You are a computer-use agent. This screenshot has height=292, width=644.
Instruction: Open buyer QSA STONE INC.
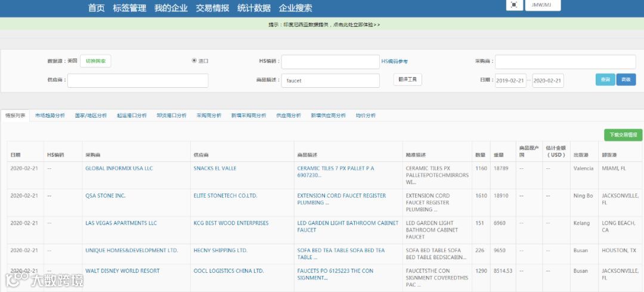pos(106,196)
